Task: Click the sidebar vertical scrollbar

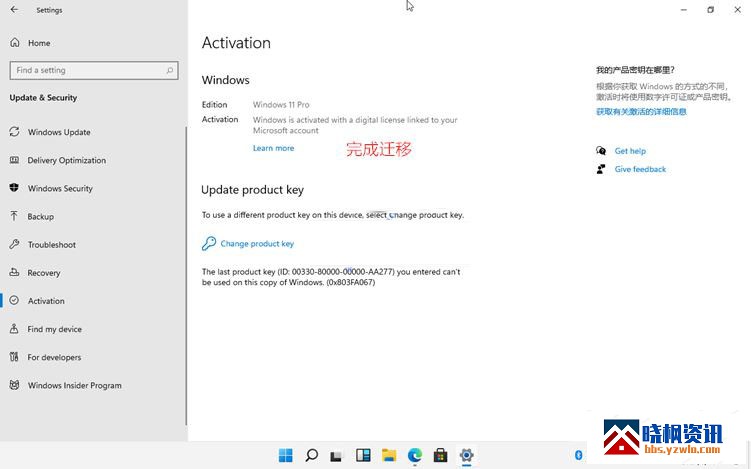Action: 186,275
